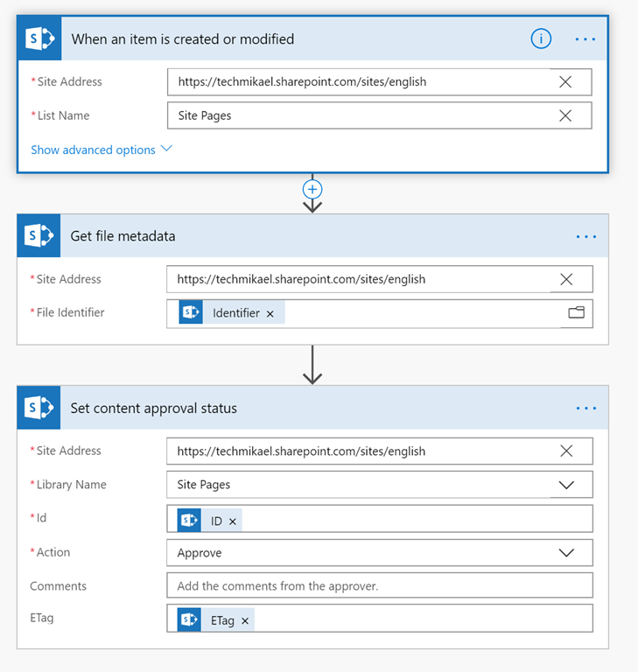Clear Site Address in the Get file metadata card
The width and height of the screenshot is (638, 672).
pos(566,279)
